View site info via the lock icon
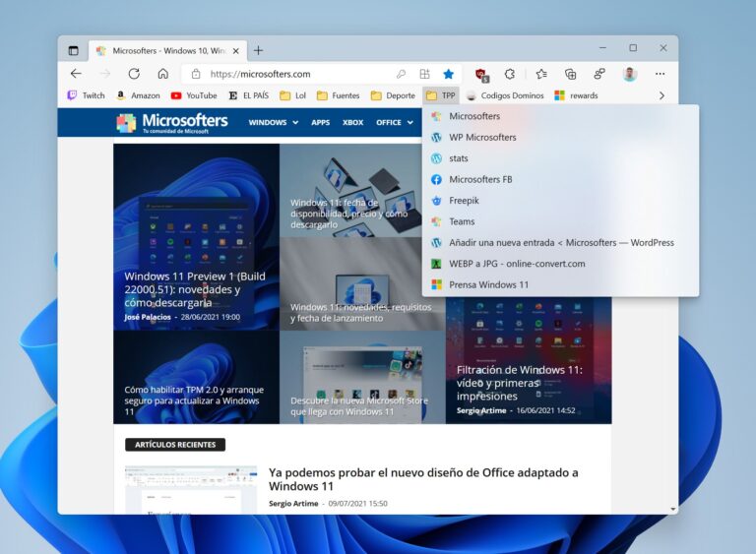Viewport: 756px width, 554px height. [196, 74]
